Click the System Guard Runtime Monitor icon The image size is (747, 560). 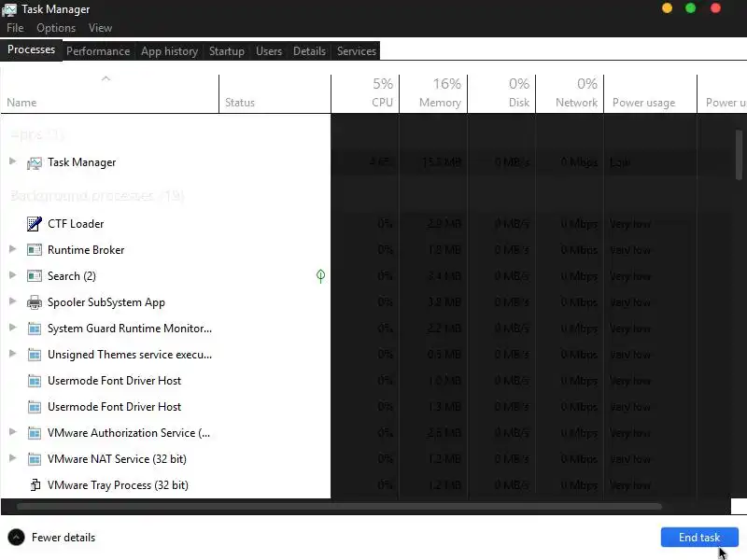pos(35,329)
